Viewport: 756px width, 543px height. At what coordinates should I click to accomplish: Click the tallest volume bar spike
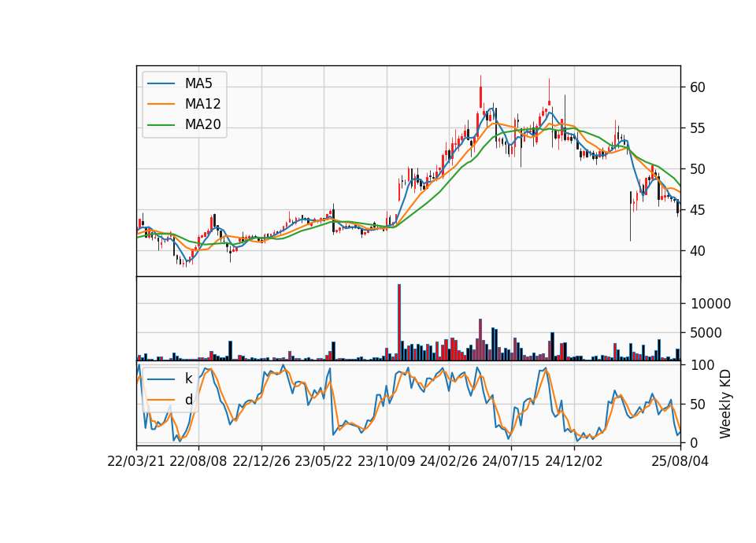coord(399,322)
